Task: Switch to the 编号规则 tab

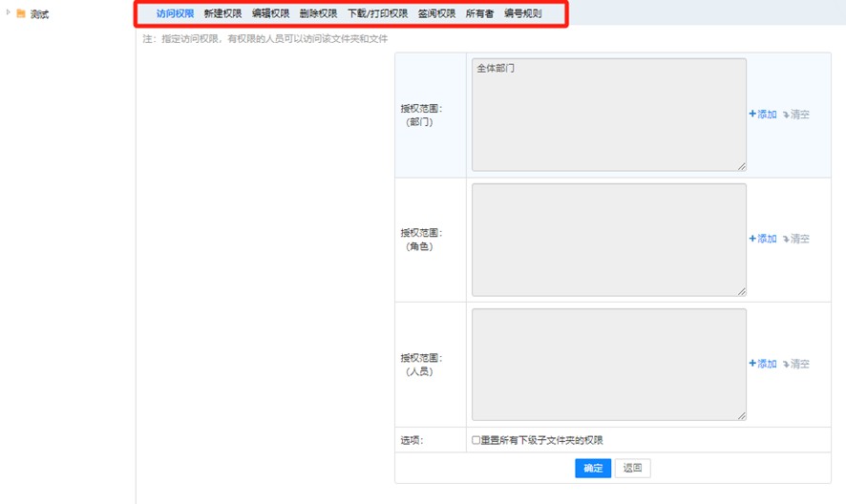Action: click(x=522, y=14)
